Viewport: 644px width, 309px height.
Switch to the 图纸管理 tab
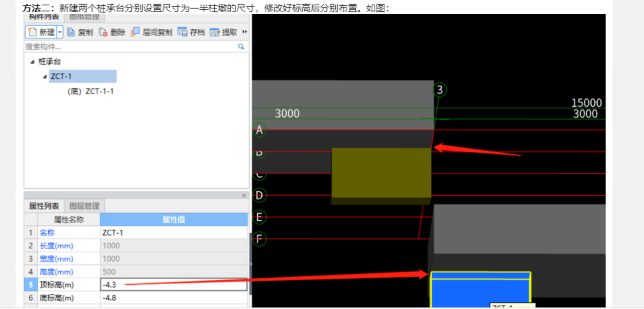(x=85, y=18)
